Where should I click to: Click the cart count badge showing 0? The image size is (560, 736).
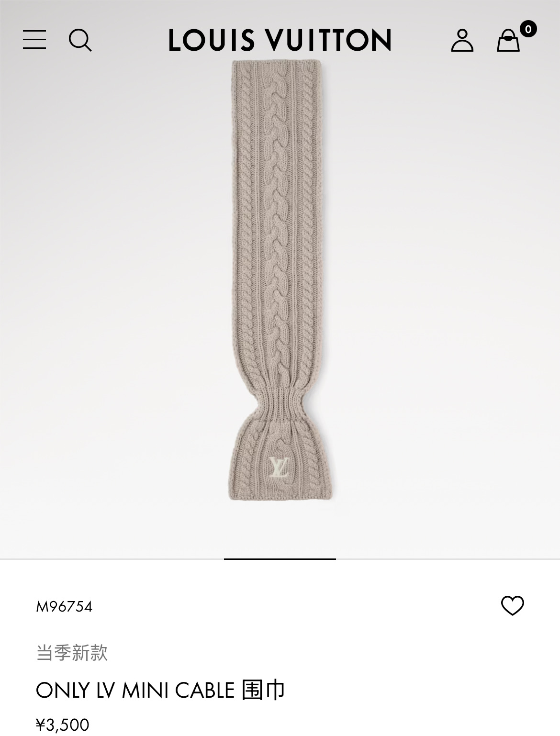pyautogui.click(x=528, y=29)
